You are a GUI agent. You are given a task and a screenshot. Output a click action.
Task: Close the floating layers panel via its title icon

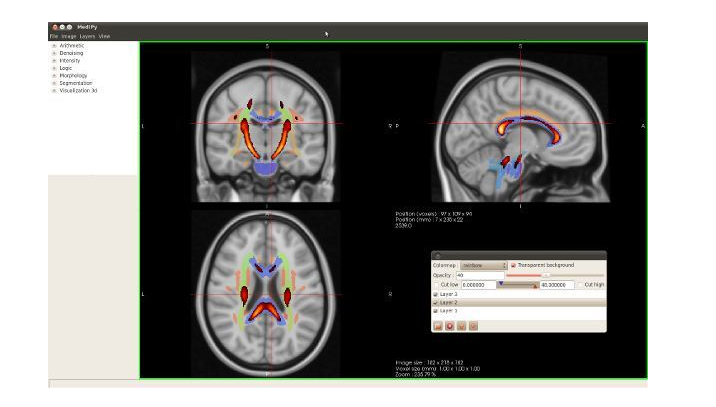tap(438, 255)
